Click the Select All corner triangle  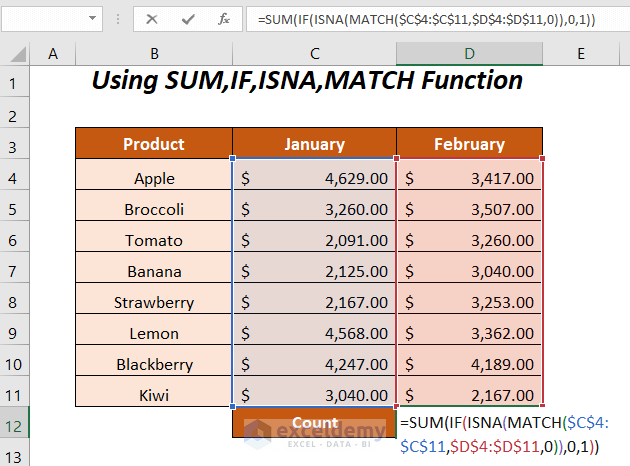point(16,53)
